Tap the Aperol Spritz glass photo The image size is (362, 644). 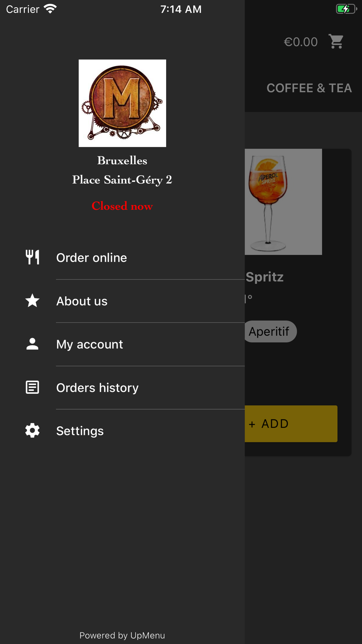283,202
